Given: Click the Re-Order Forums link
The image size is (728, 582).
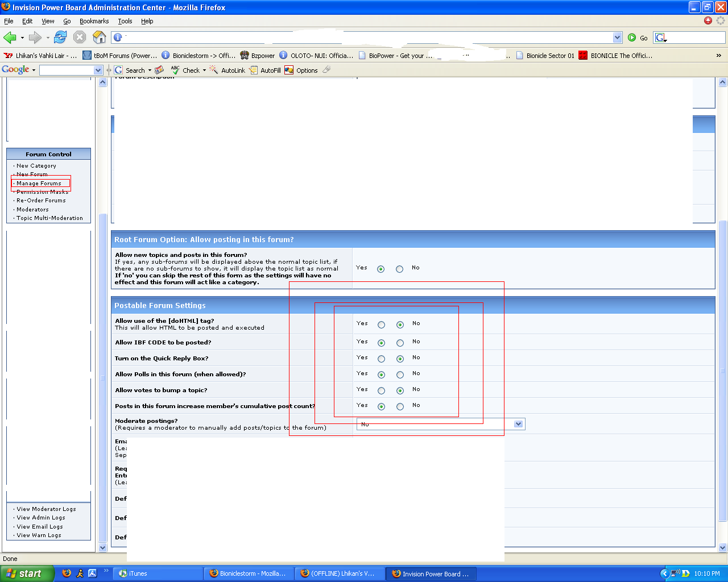Looking at the screenshot, I should (x=41, y=201).
